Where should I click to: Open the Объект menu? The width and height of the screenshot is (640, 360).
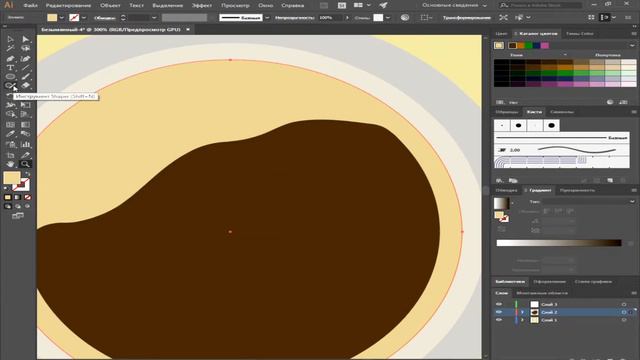pos(110,5)
